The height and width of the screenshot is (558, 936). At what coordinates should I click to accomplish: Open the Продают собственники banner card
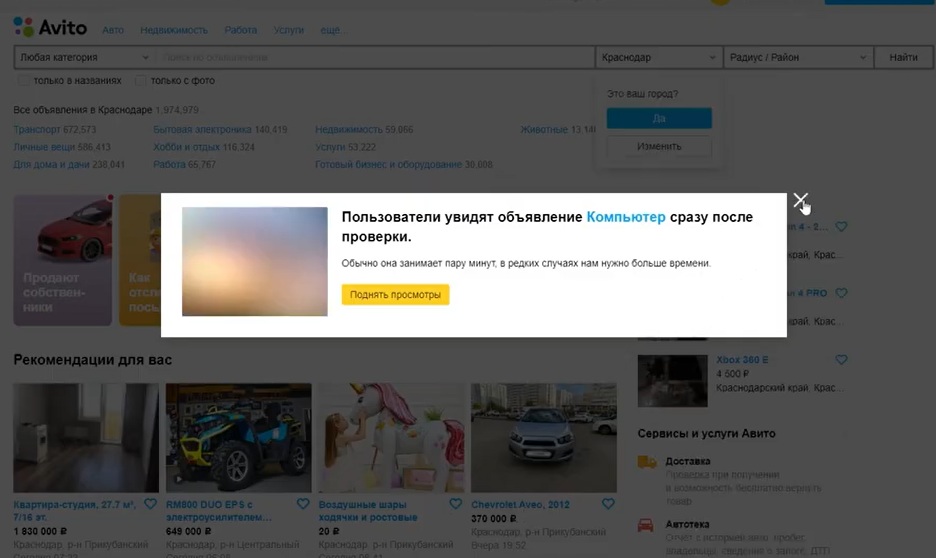(63, 260)
